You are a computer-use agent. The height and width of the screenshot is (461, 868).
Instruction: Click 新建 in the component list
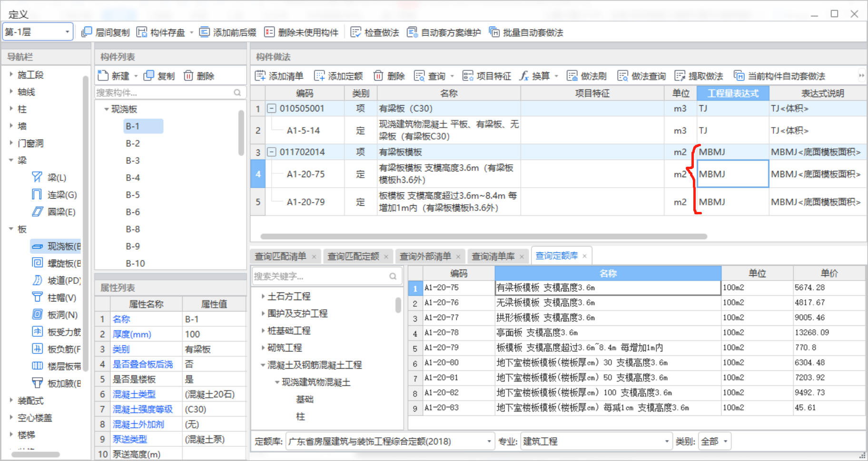[x=114, y=76]
